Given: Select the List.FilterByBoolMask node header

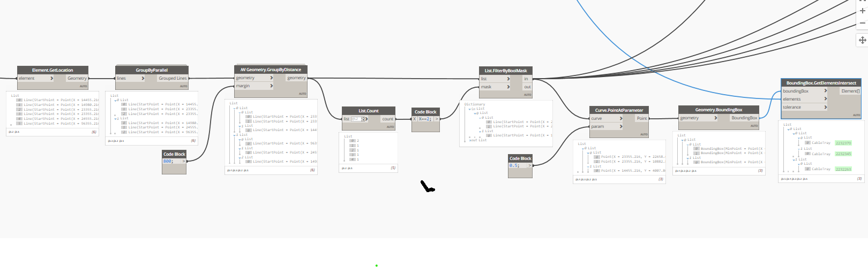Looking at the screenshot, I should (x=506, y=71).
